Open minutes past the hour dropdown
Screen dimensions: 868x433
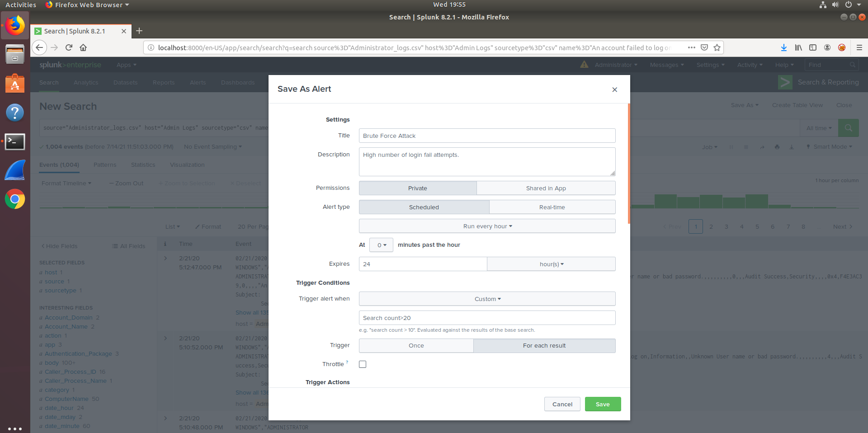coord(381,245)
